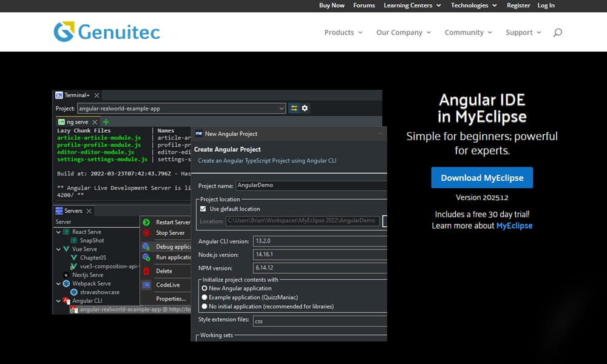Click the Delete server icon
The image size is (607, 364).
point(145,272)
